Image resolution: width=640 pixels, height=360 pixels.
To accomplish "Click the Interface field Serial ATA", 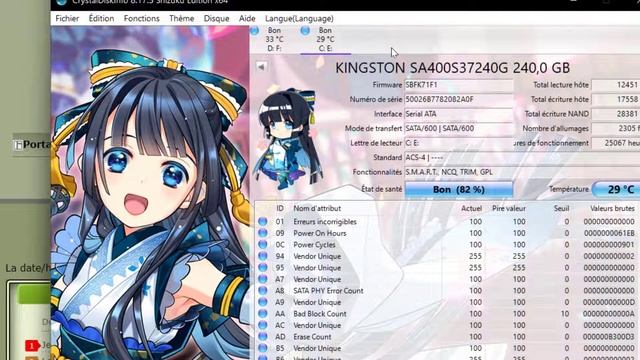I will 459,114.
